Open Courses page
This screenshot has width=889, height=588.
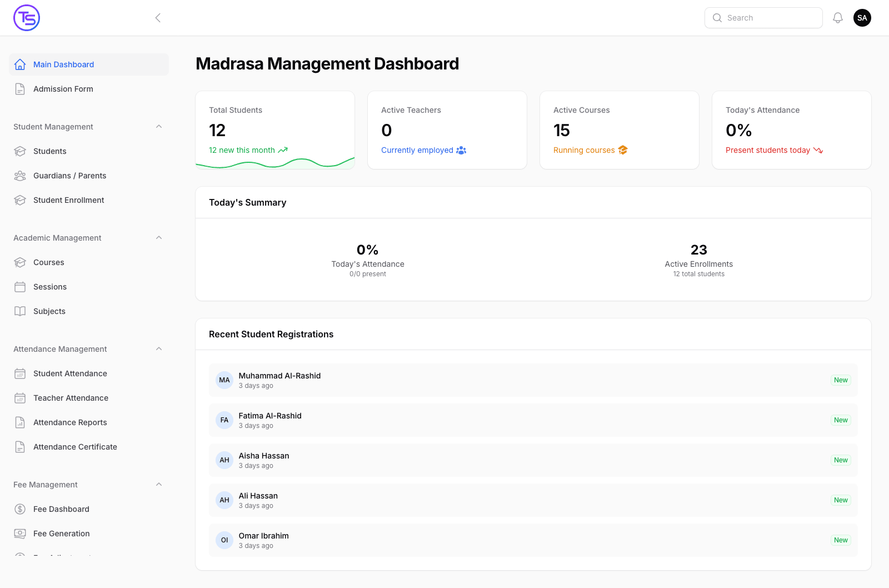(89, 262)
